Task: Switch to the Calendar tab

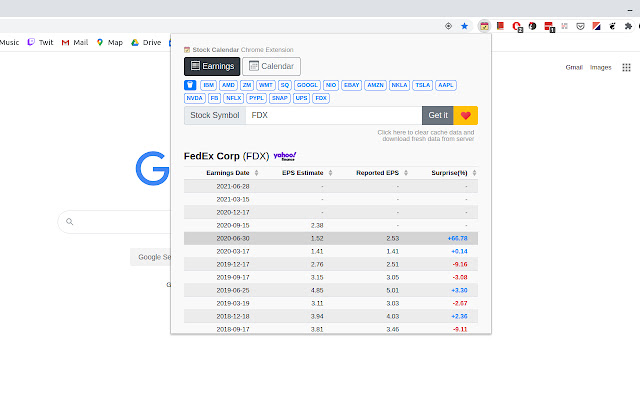Action: (x=271, y=66)
